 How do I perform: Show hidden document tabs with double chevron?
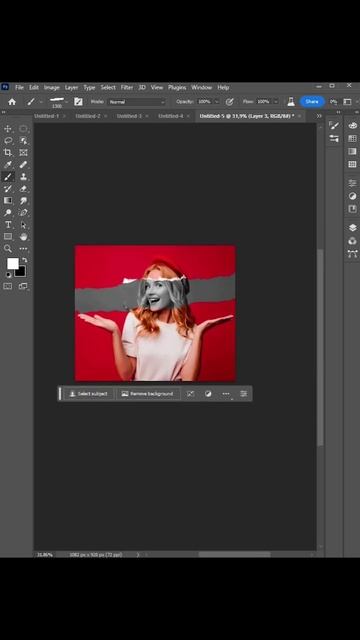click(319, 116)
